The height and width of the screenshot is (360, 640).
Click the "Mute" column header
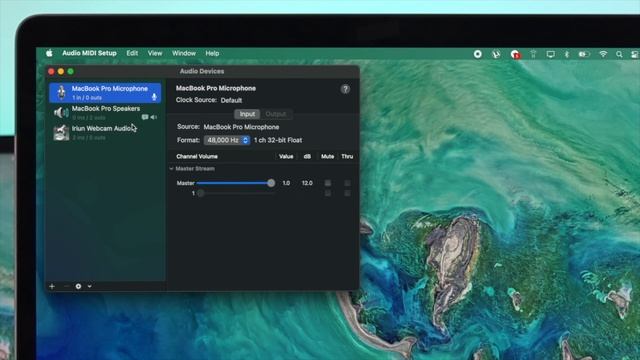(x=327, y=156)
